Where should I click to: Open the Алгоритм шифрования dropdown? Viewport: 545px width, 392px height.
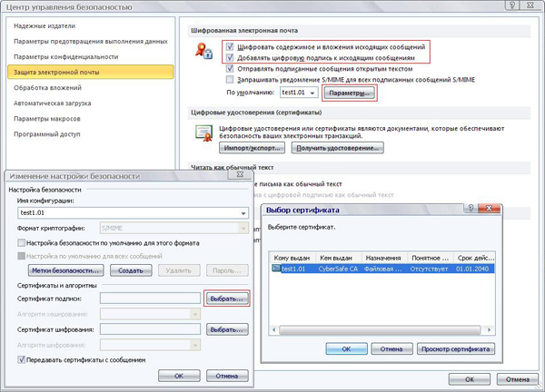(x=195, y=345)
